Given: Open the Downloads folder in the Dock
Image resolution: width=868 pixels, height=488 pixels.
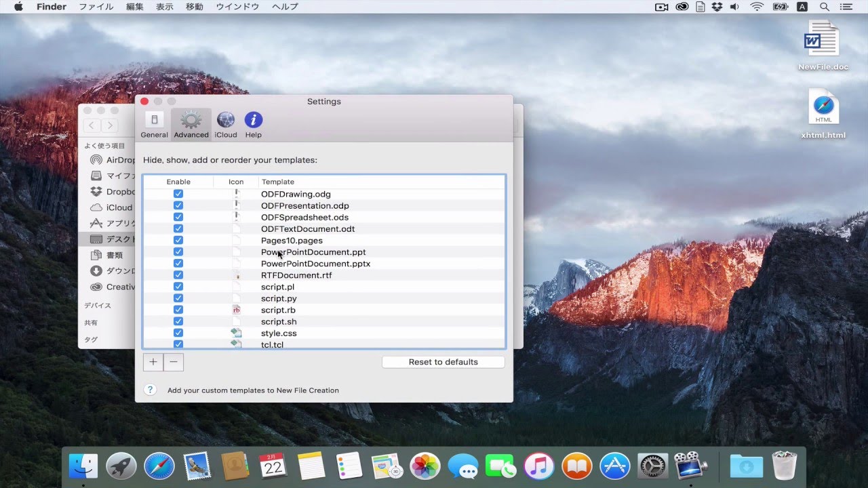Looking at the screenshot, I should (746, 466).
